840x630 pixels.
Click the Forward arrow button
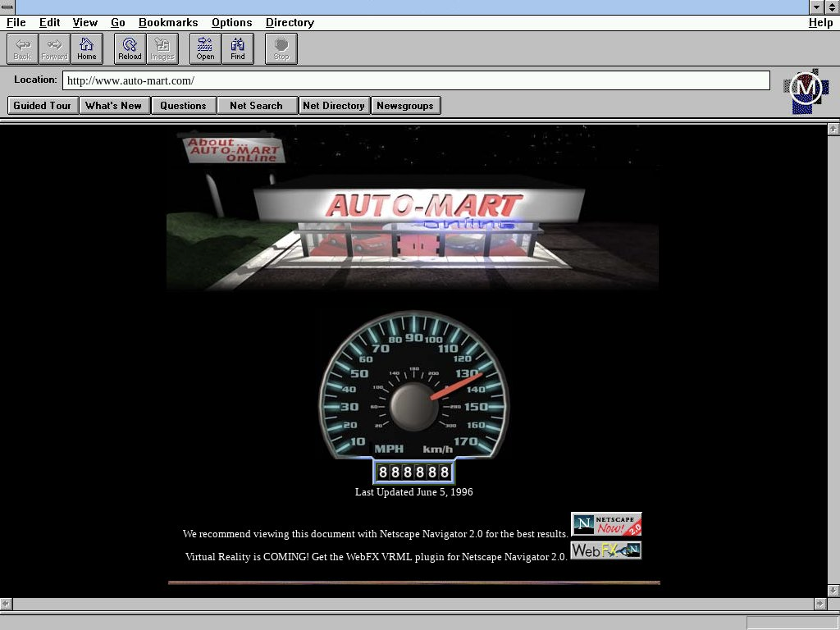pyautogui.click(x=55, y=48)
